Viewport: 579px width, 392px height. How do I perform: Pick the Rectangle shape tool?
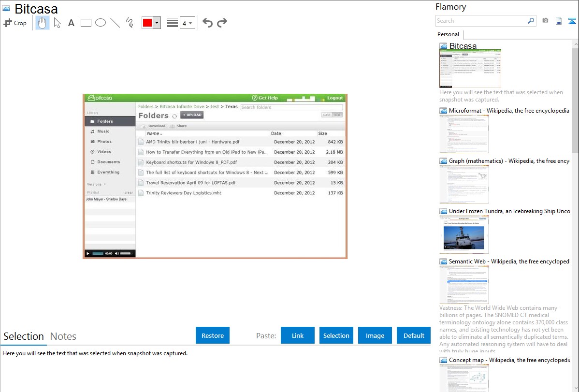[x=86, y=23]
